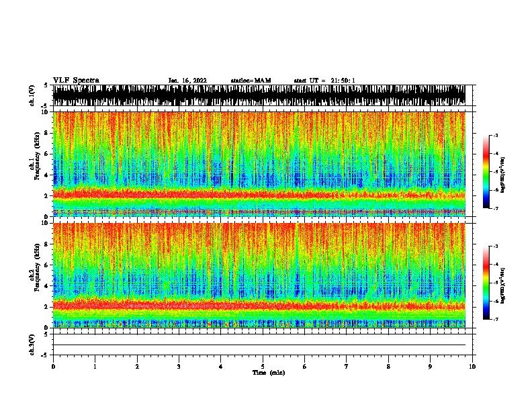Select the "start UT = 21:50: 1" text
532x411 pixels.
(324, 81)
